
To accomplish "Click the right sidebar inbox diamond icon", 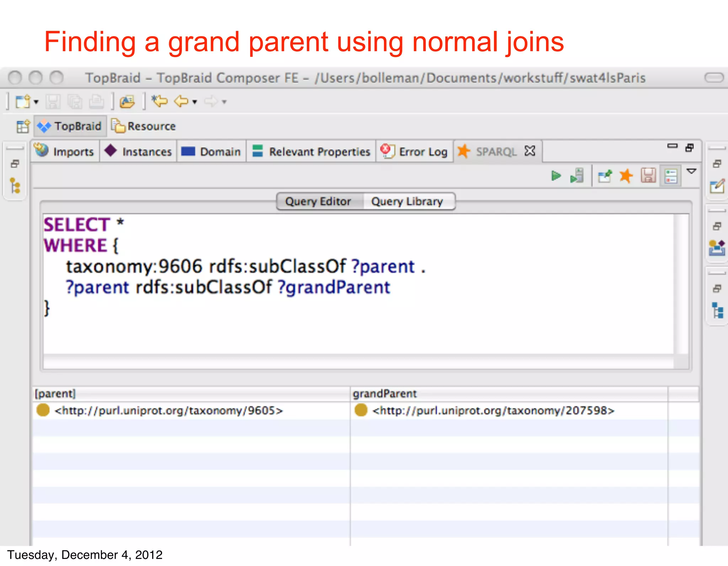I will [x=717, y=248].
